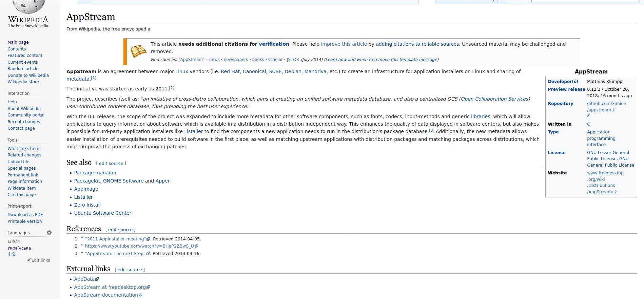Click the pencil icon under Repository
Image resolution: width=644 pixels, height=299 pixels.
coord(589,115)
